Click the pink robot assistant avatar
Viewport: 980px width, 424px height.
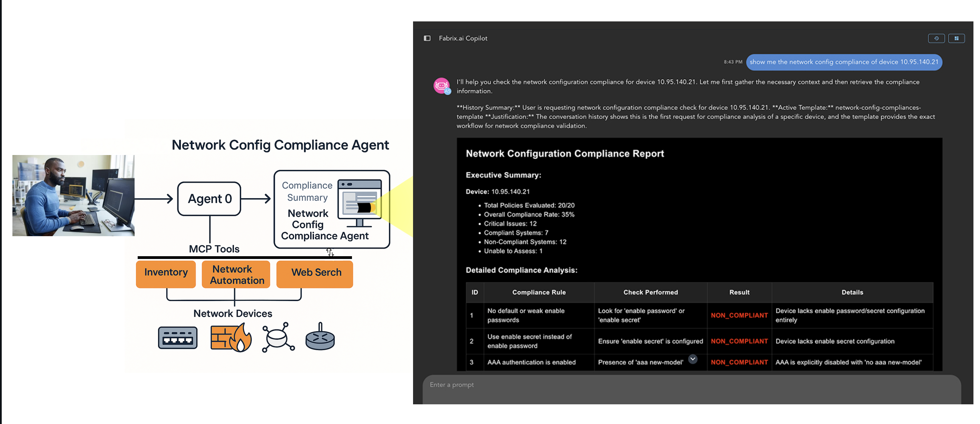(442, 86)
